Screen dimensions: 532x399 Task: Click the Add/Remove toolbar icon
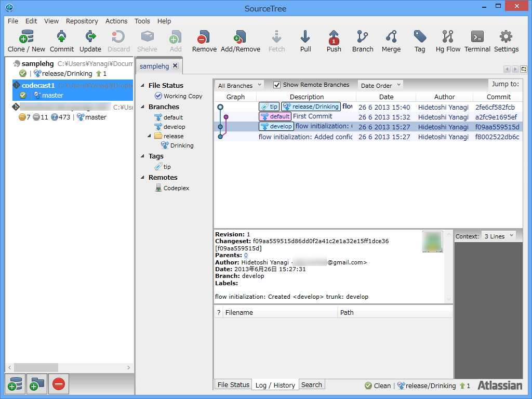pos(241,41)
